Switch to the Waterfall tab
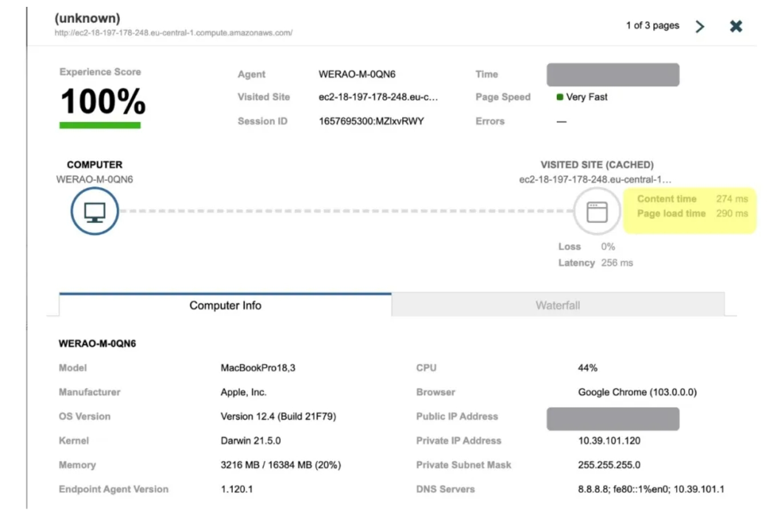 click(x=557, y=305)
